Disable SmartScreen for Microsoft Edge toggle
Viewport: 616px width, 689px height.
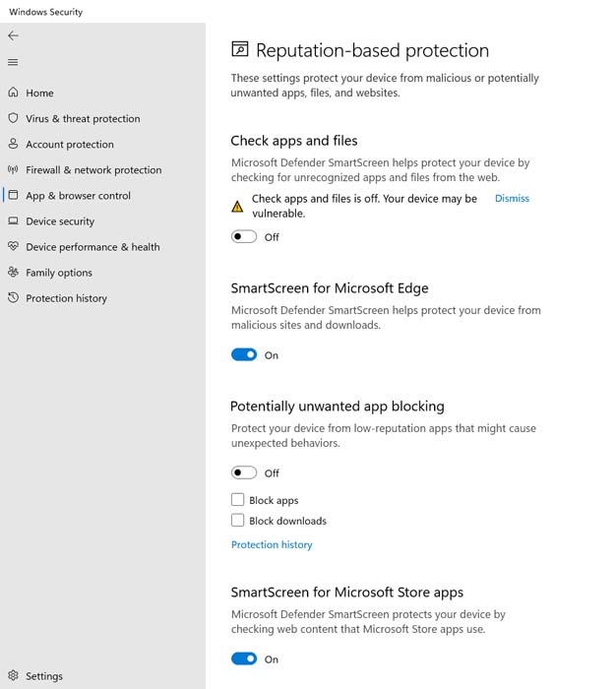(x=244, y=354)
